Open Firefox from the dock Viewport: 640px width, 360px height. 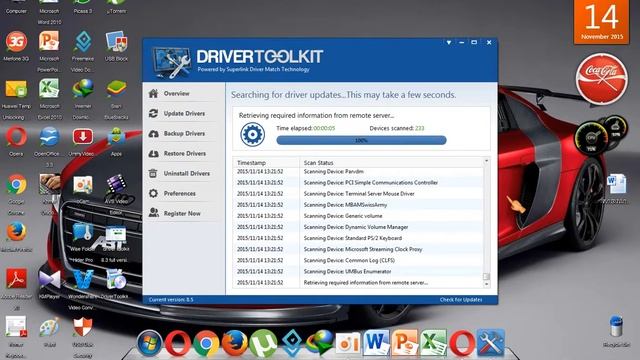click(234, 343)
